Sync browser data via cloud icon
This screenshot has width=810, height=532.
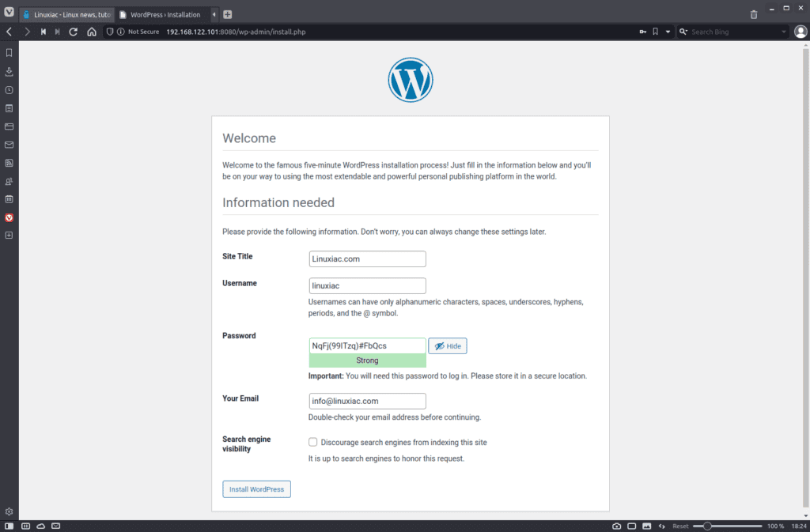41,526
